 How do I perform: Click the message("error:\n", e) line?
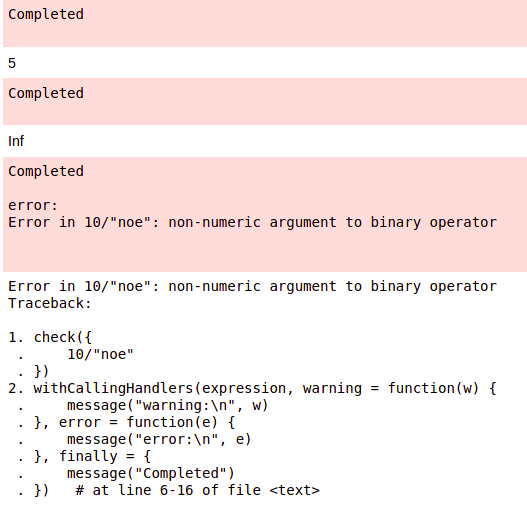point(159,439)
